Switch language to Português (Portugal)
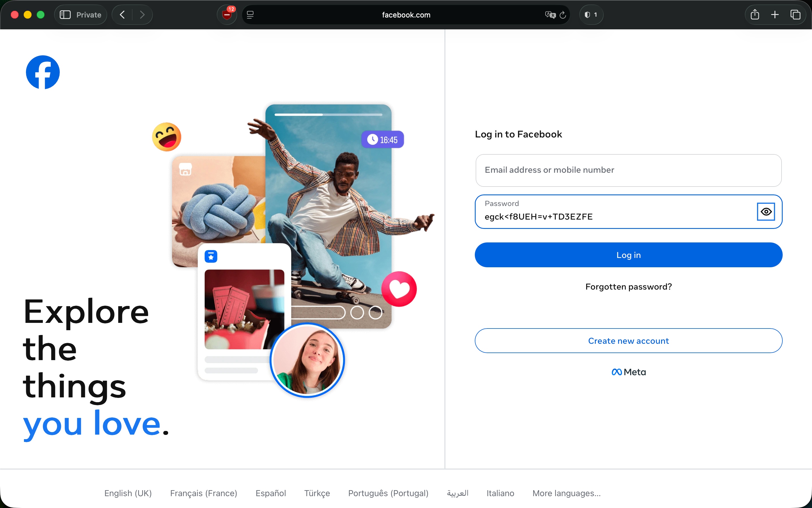The height and width of the screenshot is (508, 812). 388,493
